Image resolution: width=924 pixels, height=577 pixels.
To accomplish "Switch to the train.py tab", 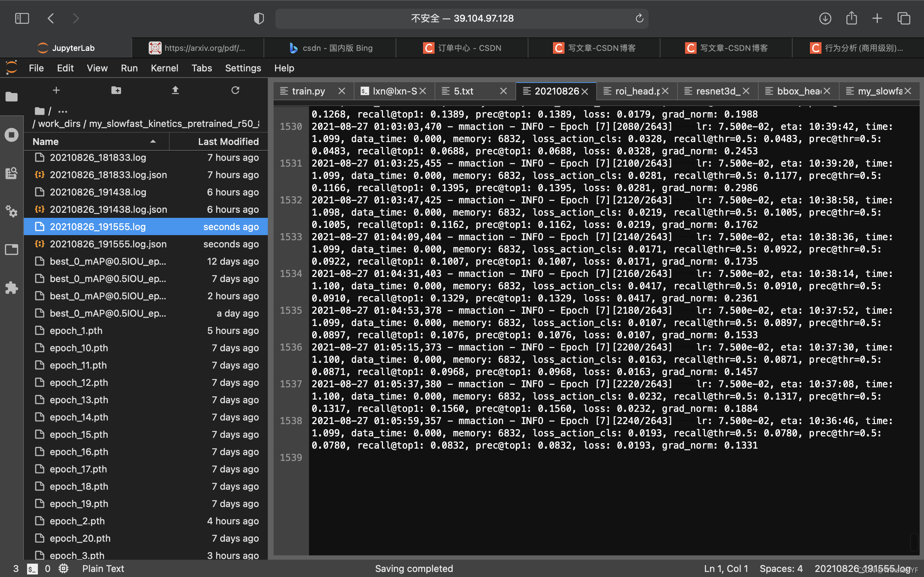I will [308, 91].
